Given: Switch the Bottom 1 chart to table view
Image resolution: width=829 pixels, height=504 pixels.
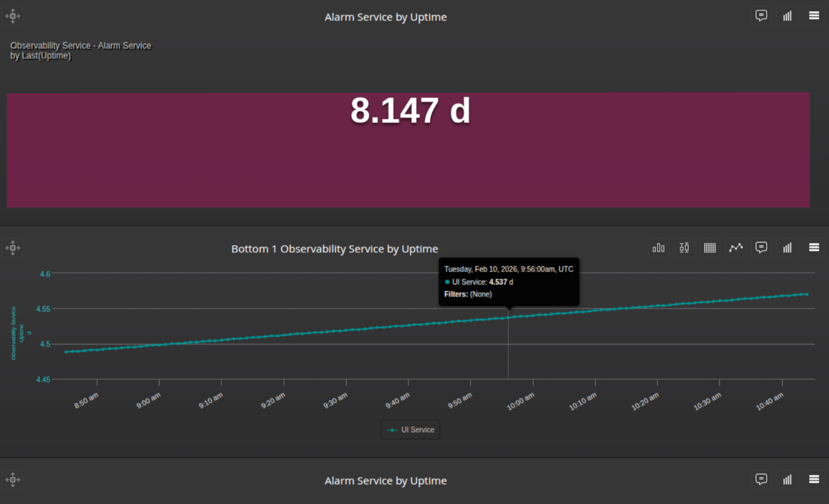Looking at the screenshot, I should 709,248.
